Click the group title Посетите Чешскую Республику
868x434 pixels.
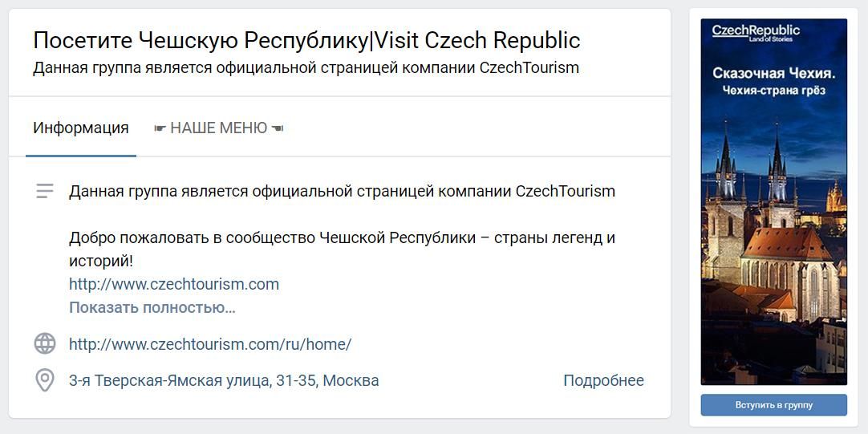[x=306, y=40]
